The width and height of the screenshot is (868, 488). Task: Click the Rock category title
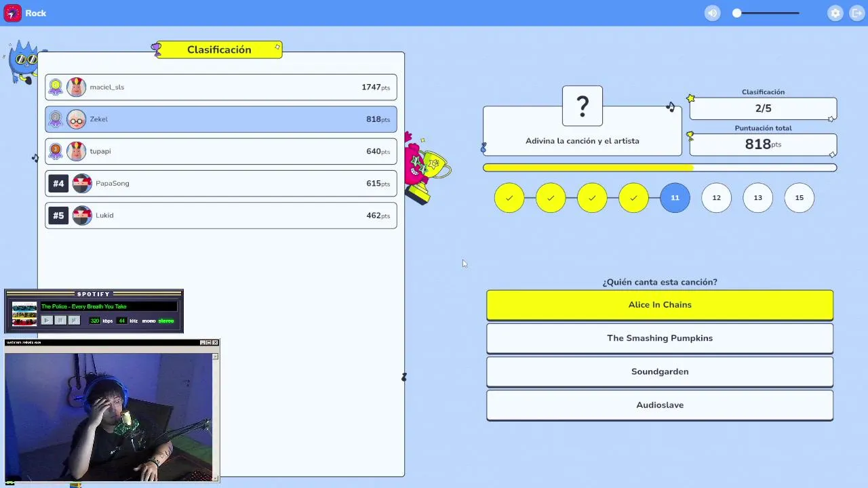click(36, 13)
